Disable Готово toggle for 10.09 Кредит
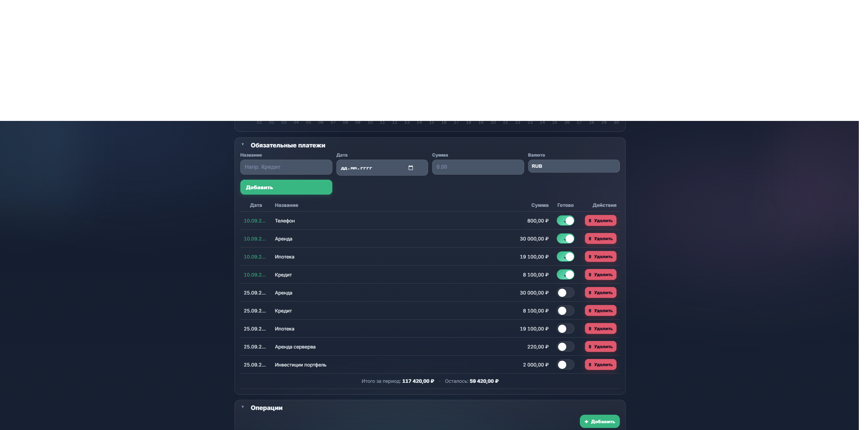The image size is (868, 430). pos(565,275)
